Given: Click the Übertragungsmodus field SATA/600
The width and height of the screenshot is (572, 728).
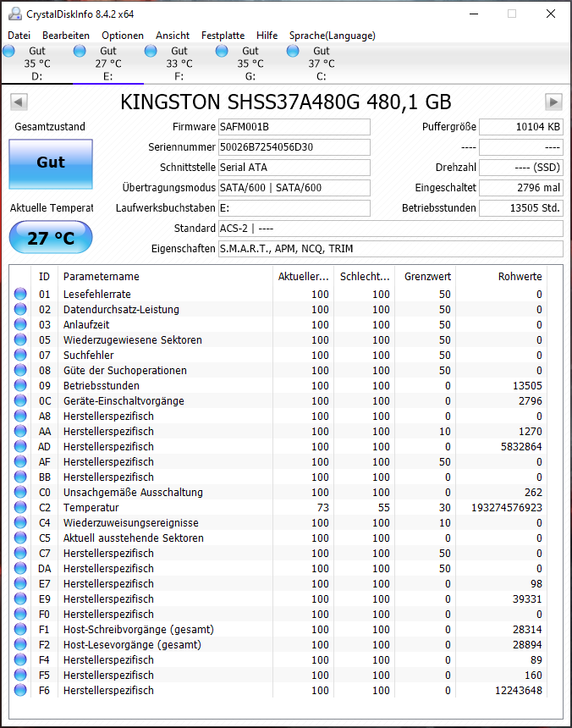Looking at the screenshot, I should pos(294,188).
